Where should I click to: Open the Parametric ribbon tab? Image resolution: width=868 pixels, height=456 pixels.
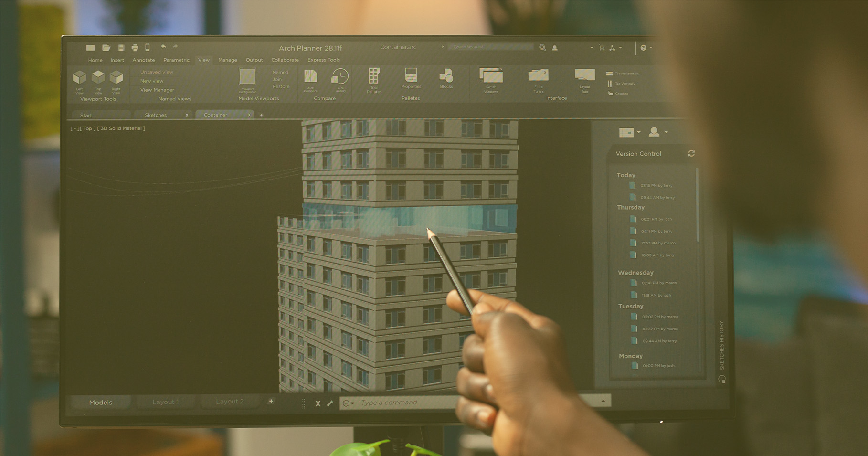176,60
